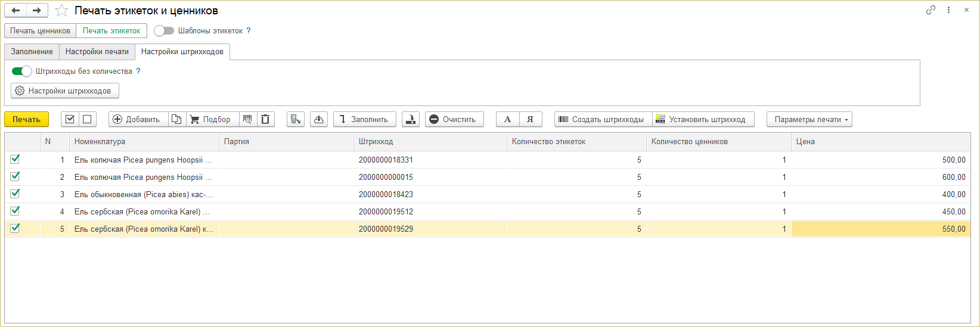The height and width of the screenshot is (327, 980).
Task: Open the Настройки печати tab
Action: [97, 52]
